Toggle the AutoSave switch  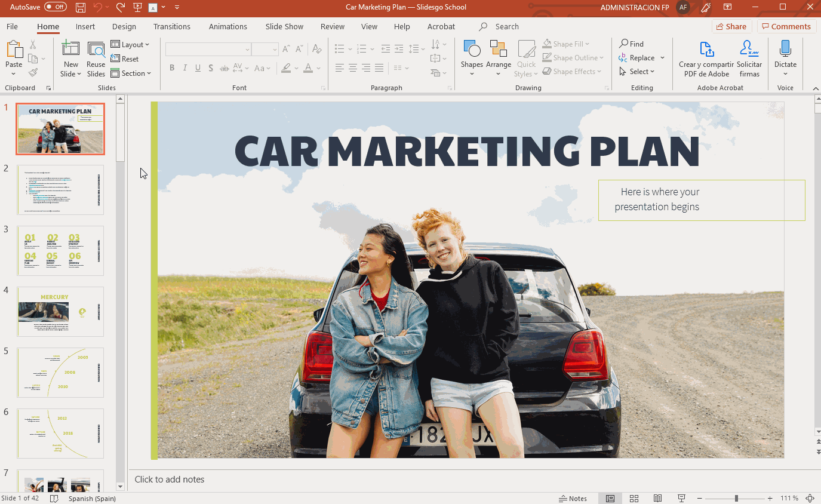[55, 7]
